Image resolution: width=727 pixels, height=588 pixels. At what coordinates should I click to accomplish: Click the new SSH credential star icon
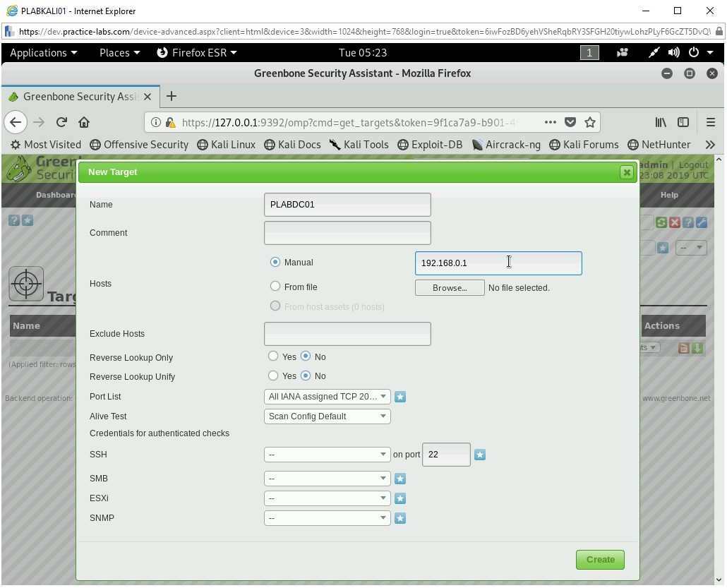click(480, 455)
